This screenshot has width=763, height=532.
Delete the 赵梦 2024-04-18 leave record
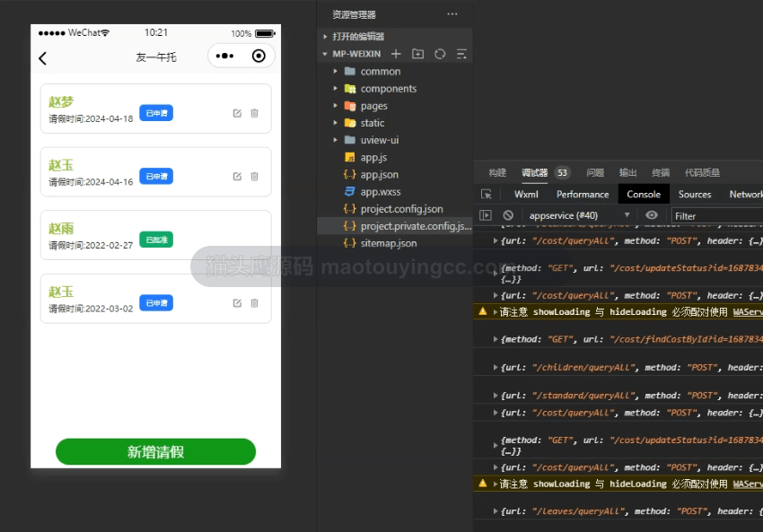pos(254,113)
